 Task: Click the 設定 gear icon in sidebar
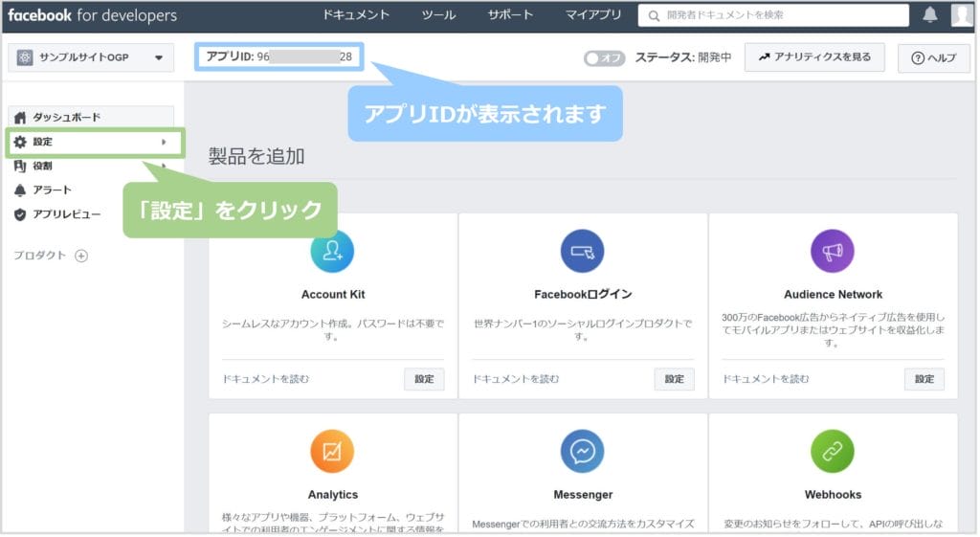point(20,142)
